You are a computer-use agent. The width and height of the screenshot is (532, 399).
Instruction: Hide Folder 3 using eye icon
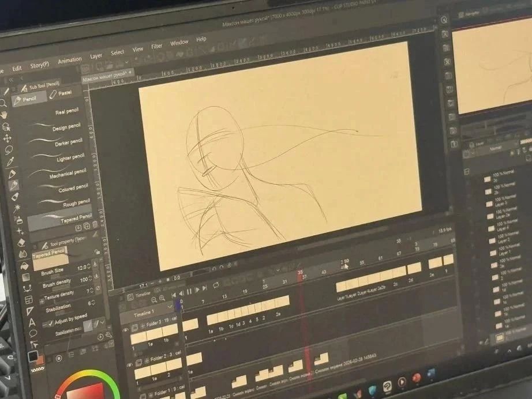click(x=126, y=329)
